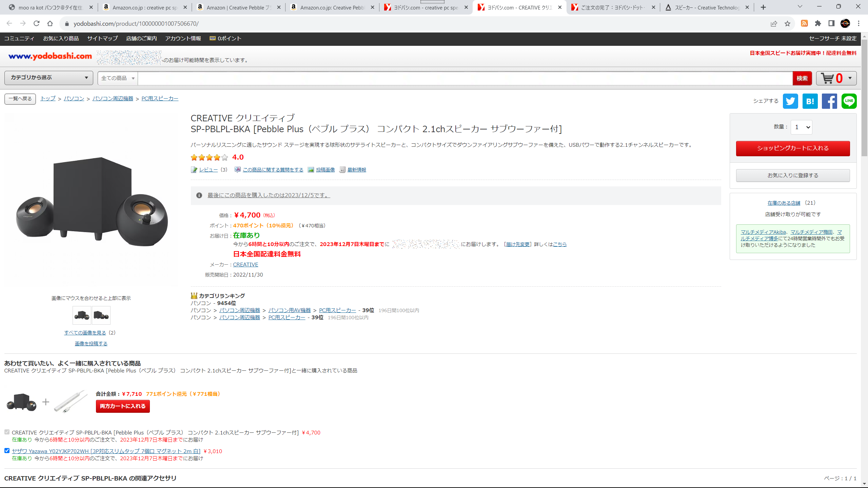
Task: Switch to the moo ra kot tab
Action: (51, 7)
